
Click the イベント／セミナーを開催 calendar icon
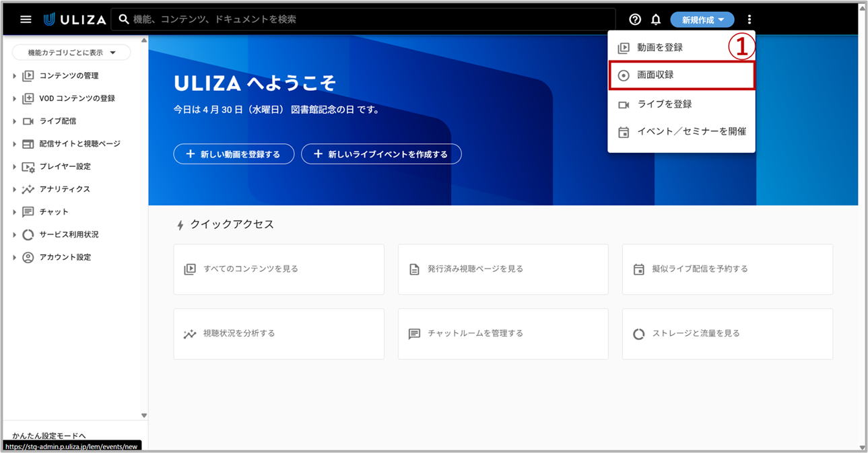click(624, 132)
